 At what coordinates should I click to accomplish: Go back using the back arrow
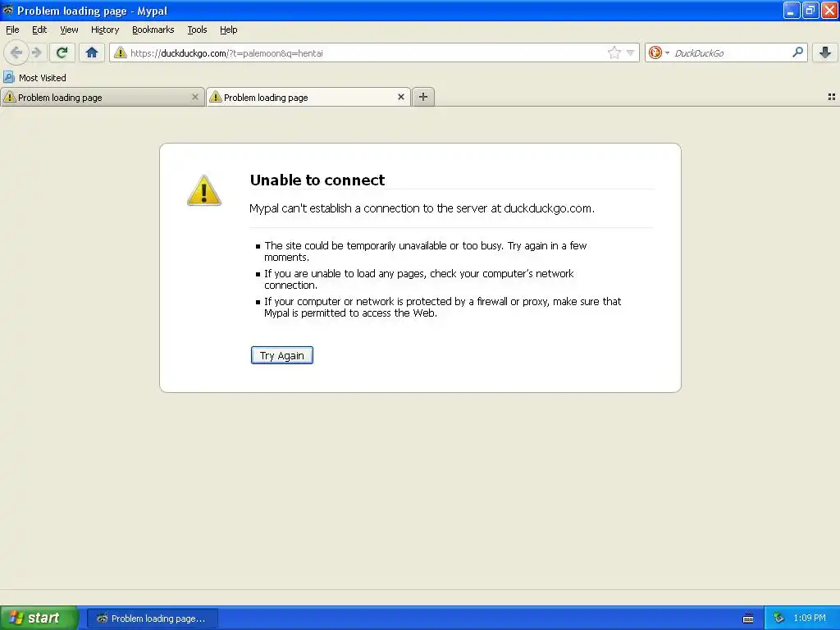point(16,52)
